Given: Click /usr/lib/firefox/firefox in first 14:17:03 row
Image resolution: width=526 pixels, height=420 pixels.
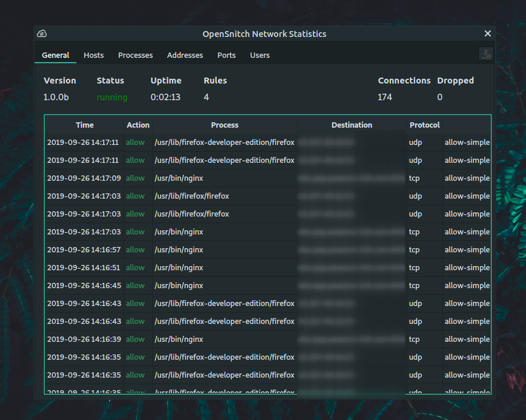Looking at the screenshot, I should pyautogui.click(x=192, y=196).
